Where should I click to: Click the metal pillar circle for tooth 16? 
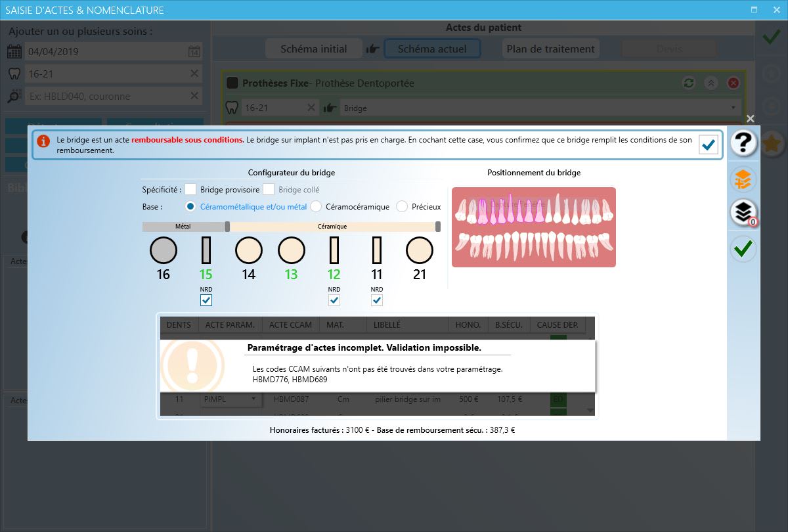(164, 250)
